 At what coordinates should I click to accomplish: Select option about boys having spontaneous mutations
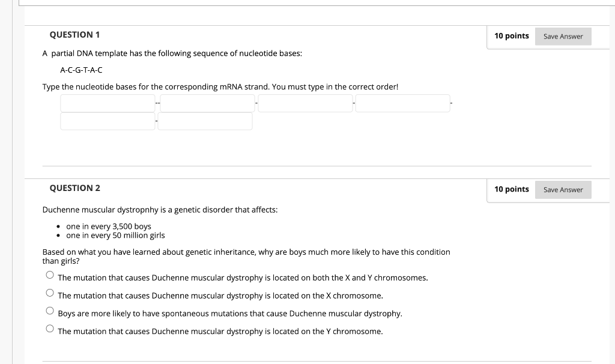pos(50,309)
